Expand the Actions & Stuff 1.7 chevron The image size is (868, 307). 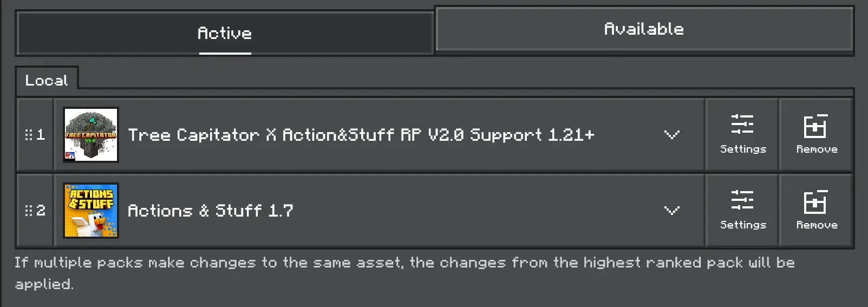pyautogui.click(x=671, y=211)
